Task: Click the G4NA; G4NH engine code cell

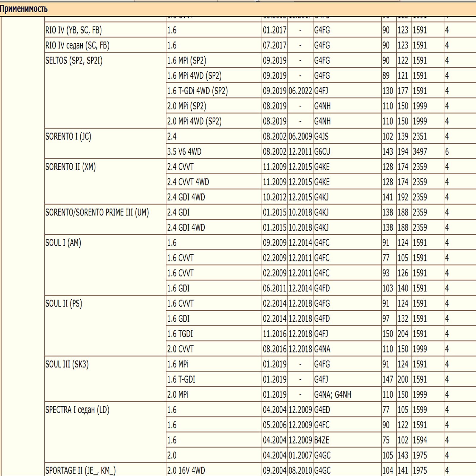Action: point(333,394)
